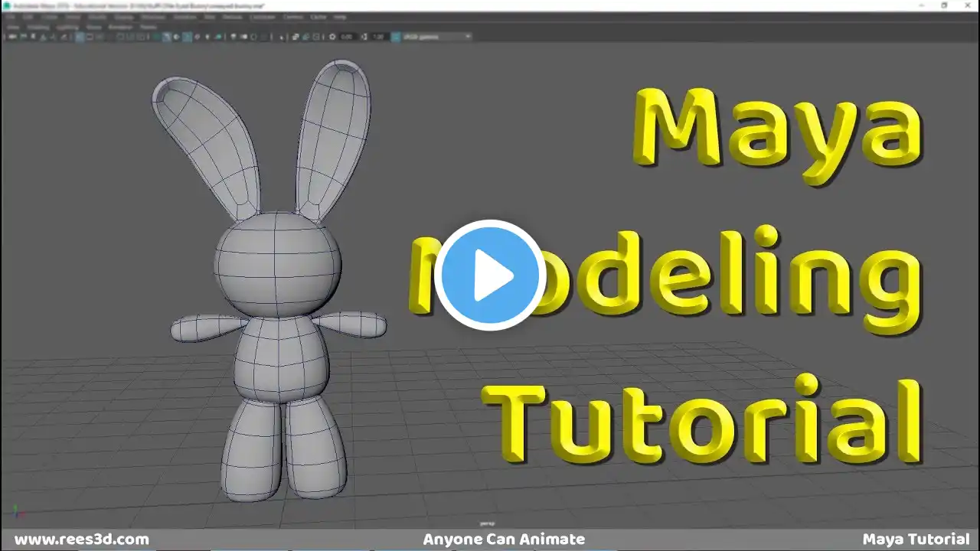Click the gamma value field showing 1.00
This screenshot has height=551, width=980.
click(380, 36)
